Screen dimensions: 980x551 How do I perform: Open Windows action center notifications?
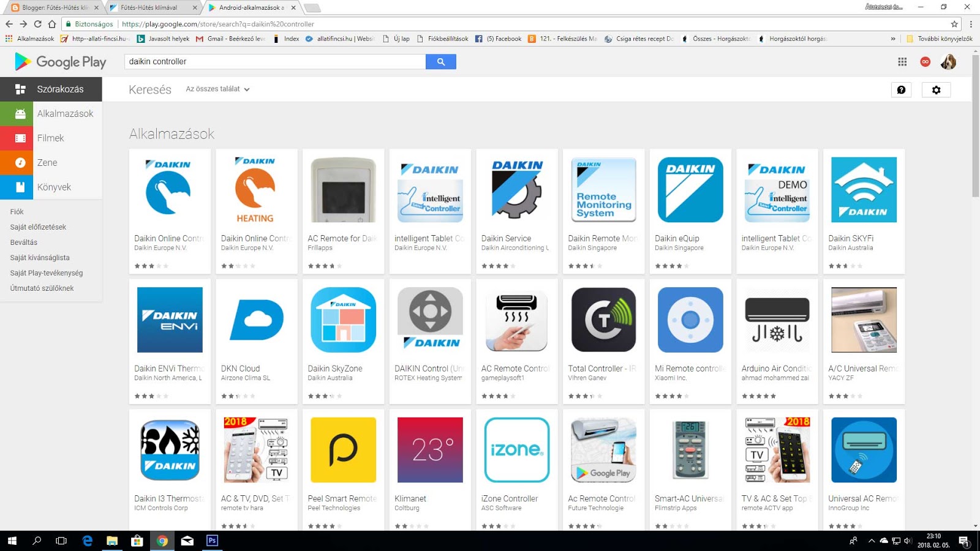tap(963, 541)
